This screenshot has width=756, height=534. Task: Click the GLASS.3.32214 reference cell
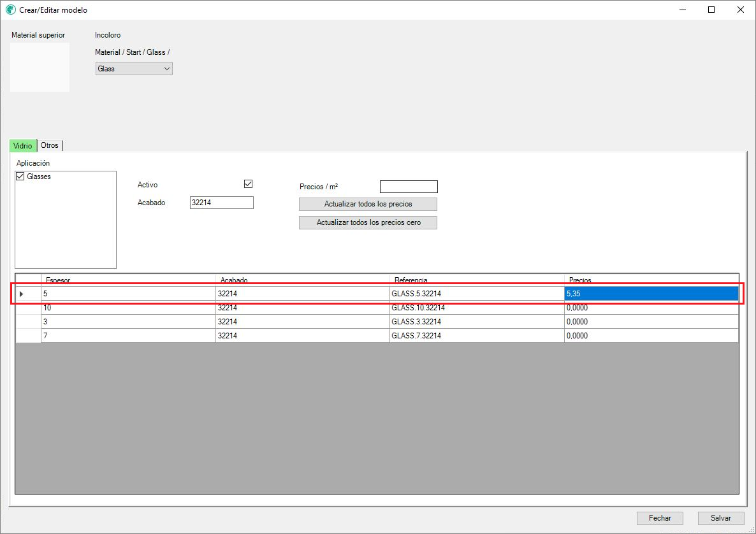pyautogui.click(x=476, y=322)
